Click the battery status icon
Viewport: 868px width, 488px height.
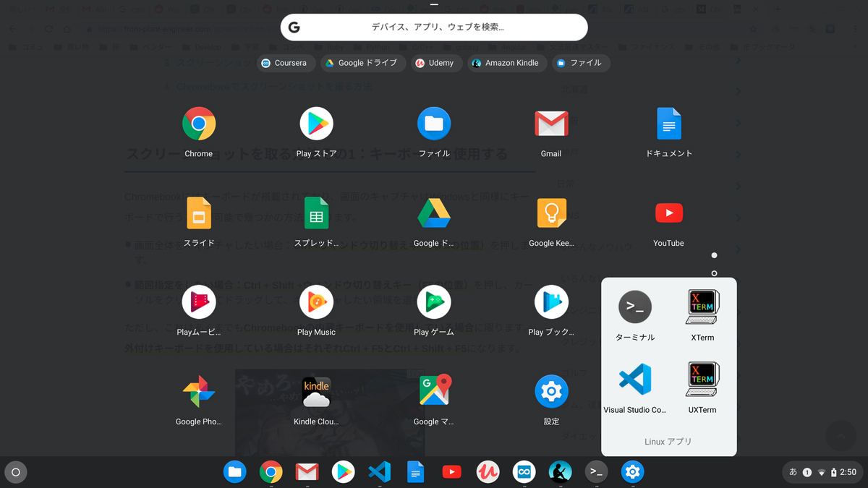pyautogui.click(x=834, y=472)
